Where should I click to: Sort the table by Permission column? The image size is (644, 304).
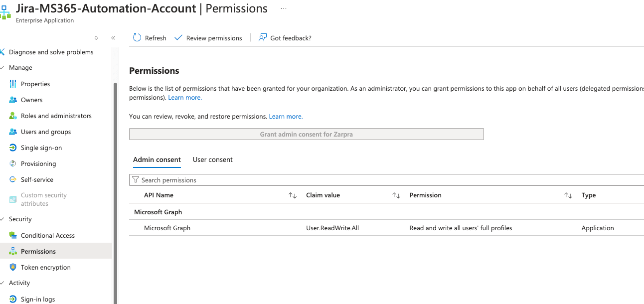[x=568, y=195]
